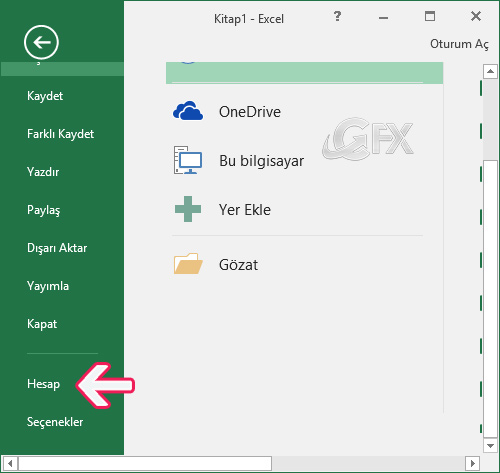Sign in via Oturum Aç

point(459,44)
